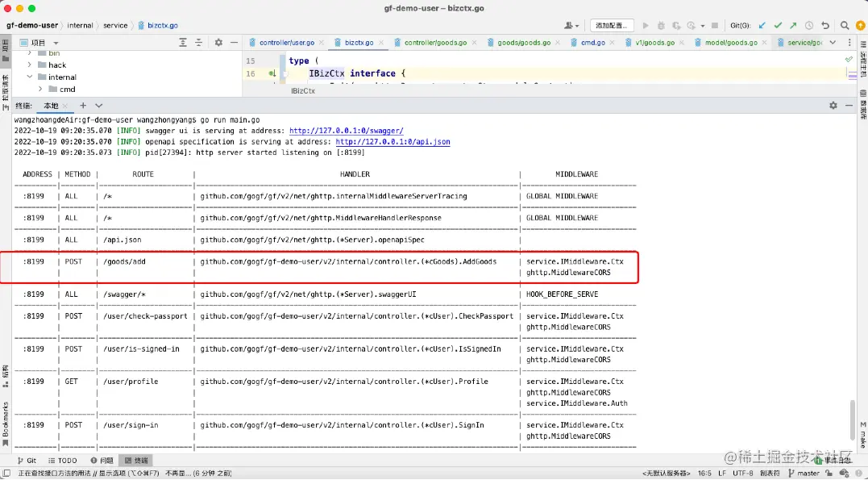Toggle 终端 terminal tool window

[136, 461]
